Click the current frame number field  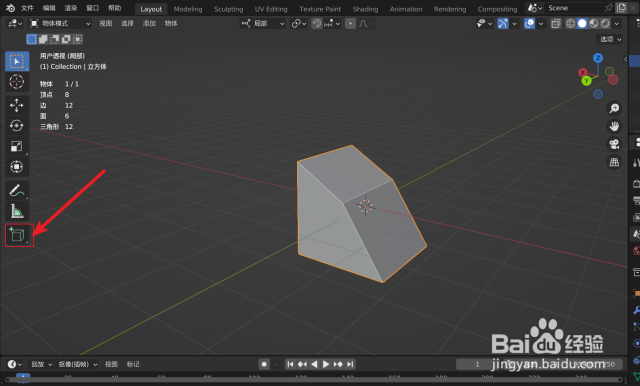pos(477,364)
